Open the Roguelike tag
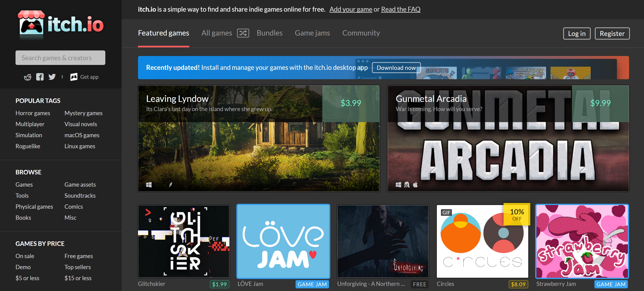Viewport: 644px width, 291px height. (x=28, y=146)
